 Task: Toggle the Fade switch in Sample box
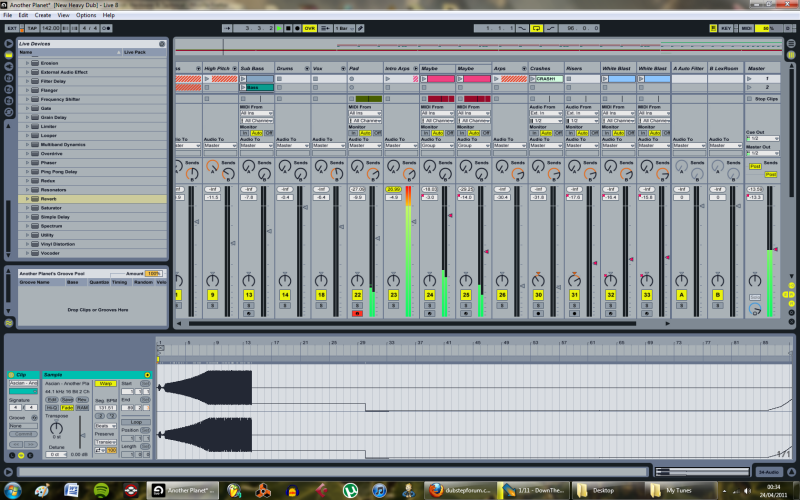[x=67, y=408]
